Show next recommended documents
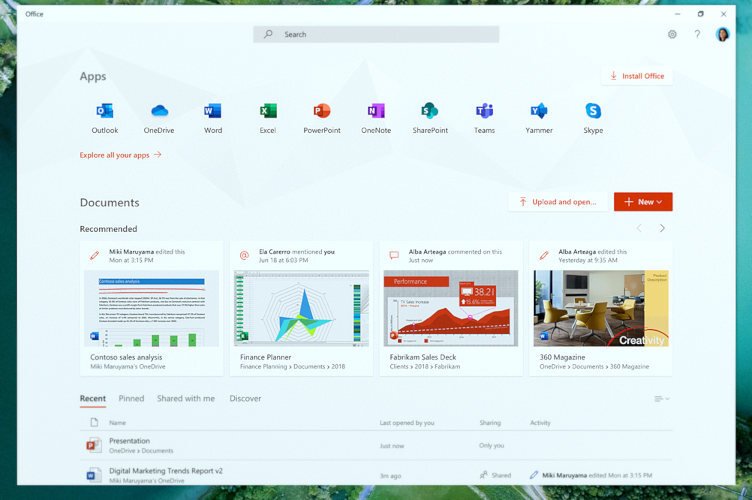 pos(662,228)
